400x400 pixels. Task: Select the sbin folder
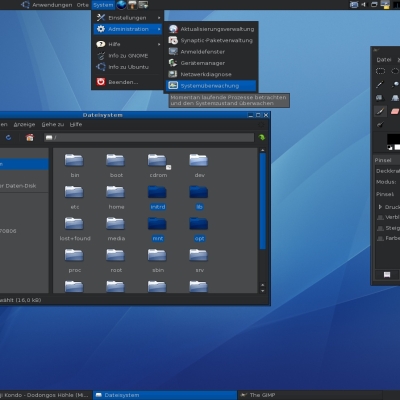click(158, 260)
